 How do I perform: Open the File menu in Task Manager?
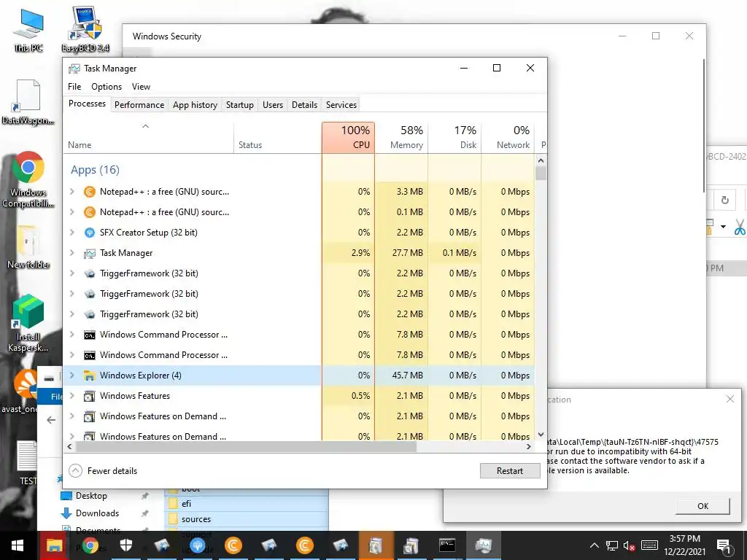[74, 87]
